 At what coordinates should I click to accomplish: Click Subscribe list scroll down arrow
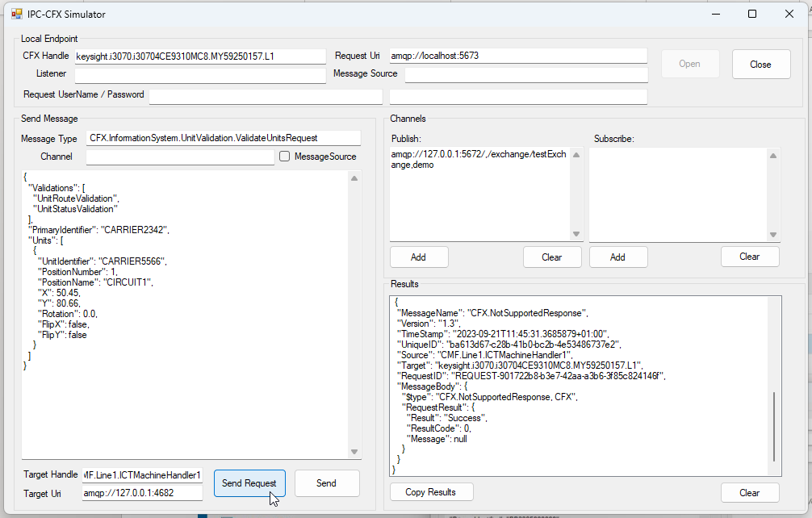point(773,235)
